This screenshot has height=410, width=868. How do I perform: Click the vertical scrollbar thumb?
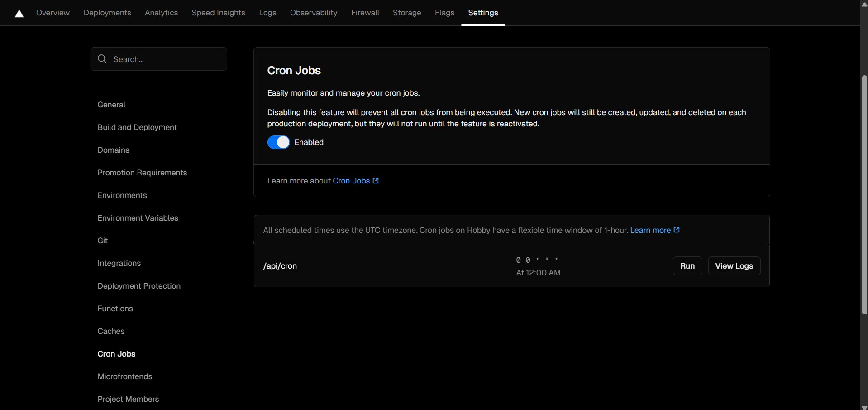[864, 195]
